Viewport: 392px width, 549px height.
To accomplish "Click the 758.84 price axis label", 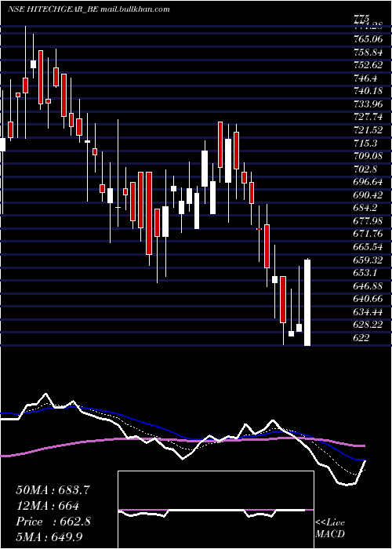I will (368, 53).
